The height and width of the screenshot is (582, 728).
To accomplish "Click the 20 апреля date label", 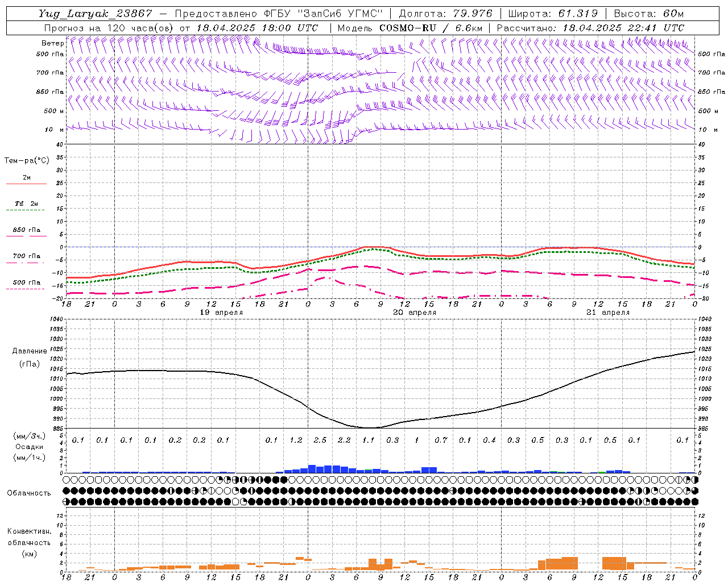I will pyautogui.click(x=415, y=312).
